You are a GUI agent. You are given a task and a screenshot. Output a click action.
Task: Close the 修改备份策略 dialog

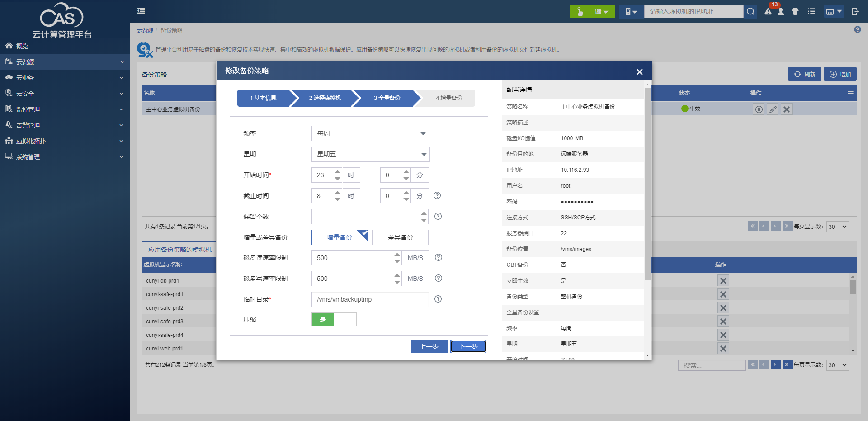click(x=640, y=72)
